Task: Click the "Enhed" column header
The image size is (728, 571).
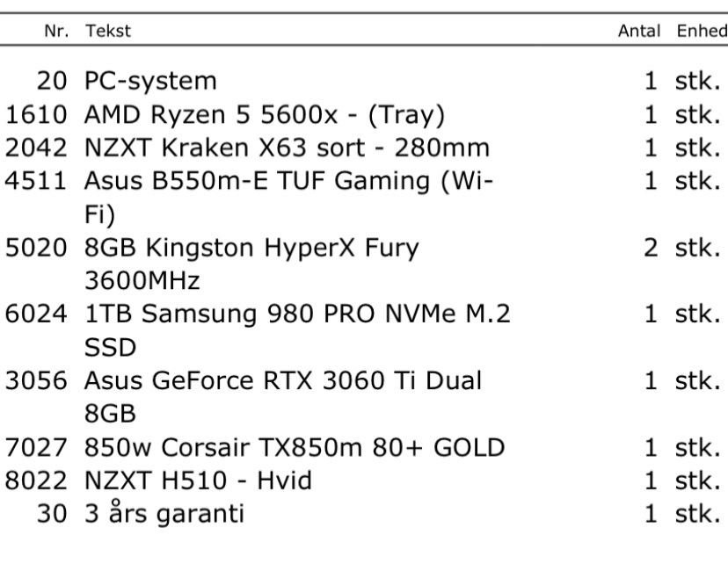Action: coord(701,31)
